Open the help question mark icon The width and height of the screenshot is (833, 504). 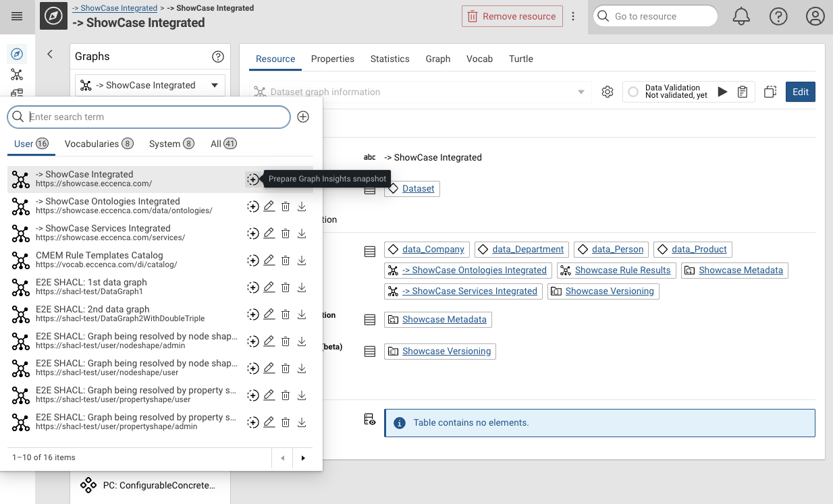pyautogui.click(x=778, y=16)
